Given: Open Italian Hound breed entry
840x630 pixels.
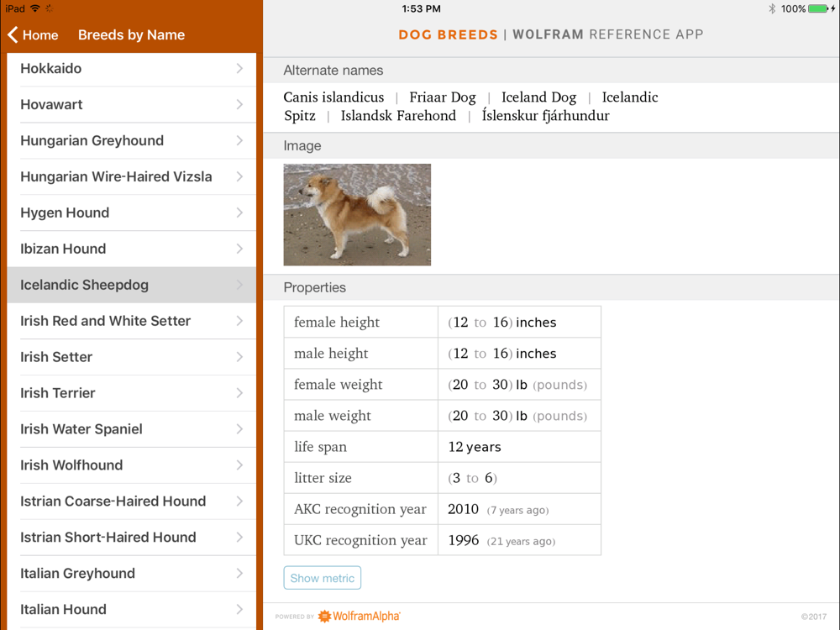Looking at the screenshot, I should pos(132,609).
